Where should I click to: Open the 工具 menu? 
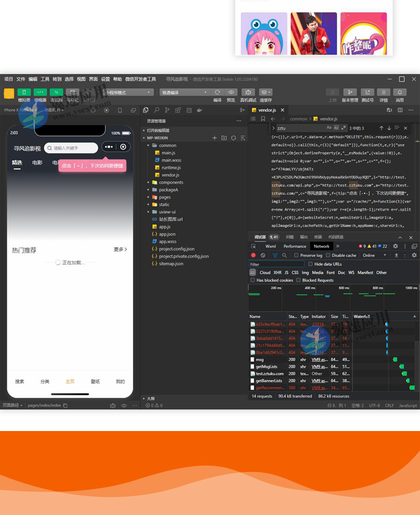(45, 79)
